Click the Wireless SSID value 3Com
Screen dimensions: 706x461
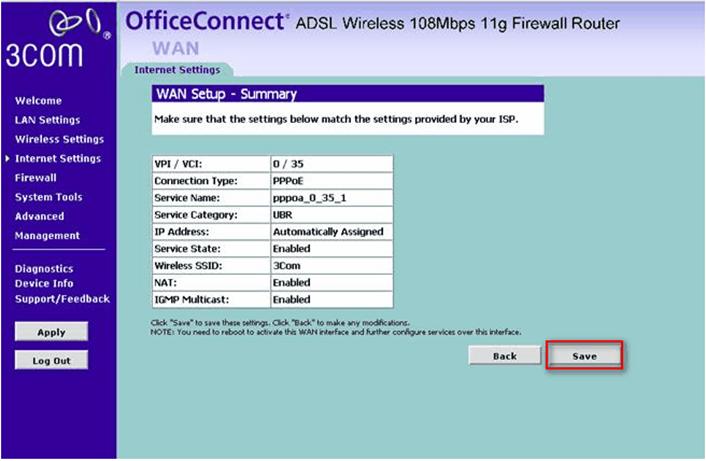click(x=286, y=266)
